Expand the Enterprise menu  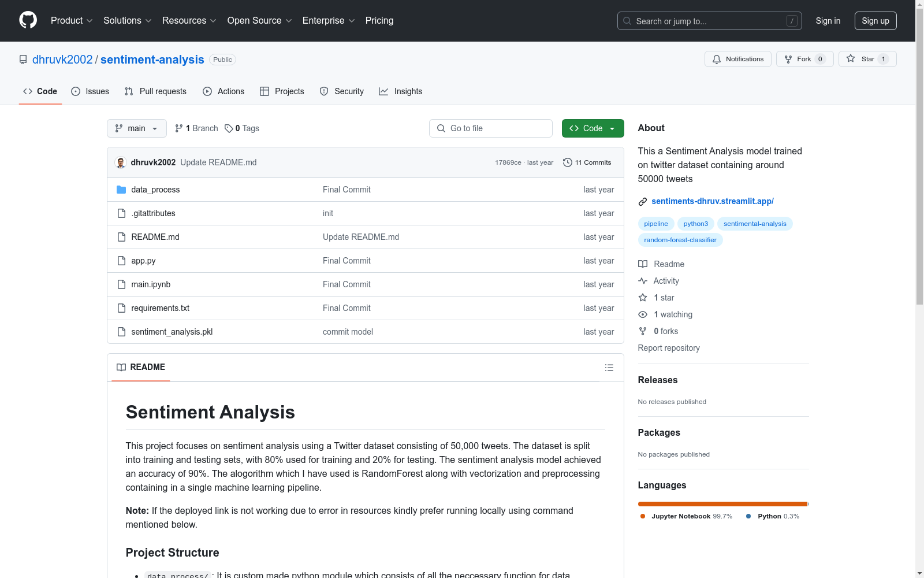[329, 21]
